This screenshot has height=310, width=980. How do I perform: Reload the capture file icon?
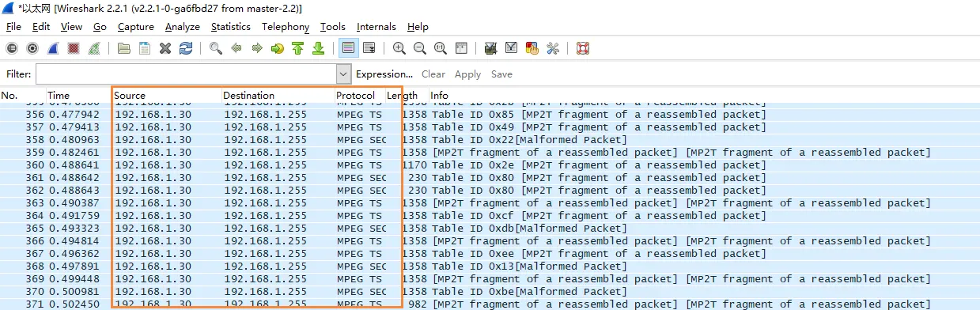[186, 48]
